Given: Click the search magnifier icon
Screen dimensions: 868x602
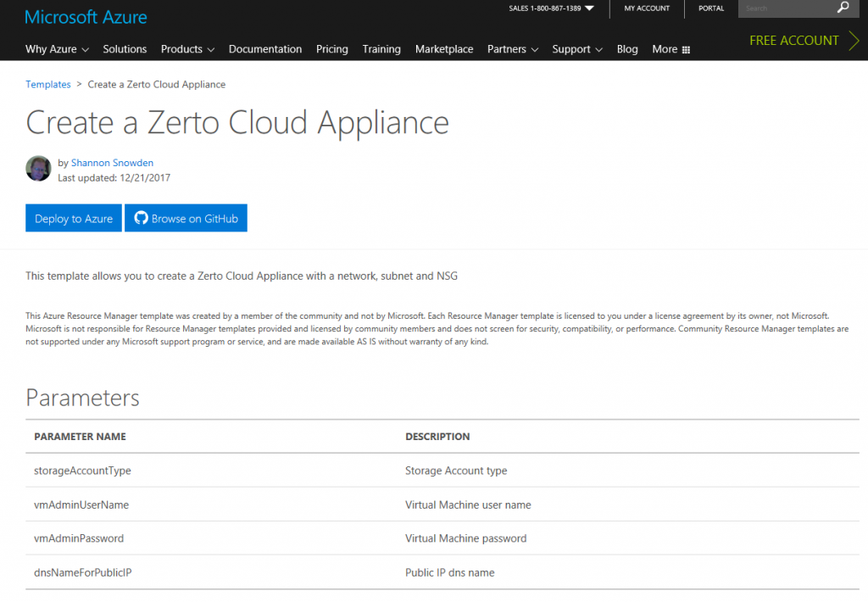Looking at the screenshot, I should tap(843, 8).
